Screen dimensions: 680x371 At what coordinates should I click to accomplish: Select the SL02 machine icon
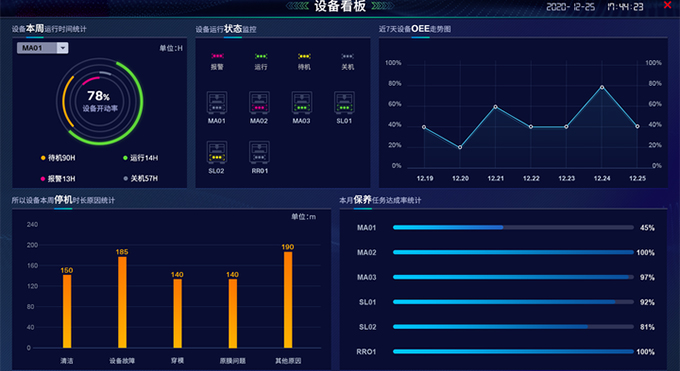[217, 152]
